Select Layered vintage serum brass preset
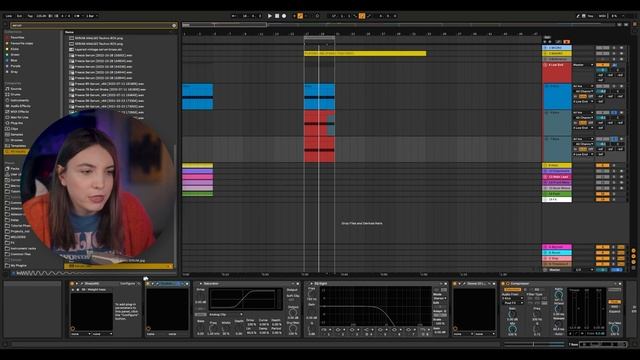 99,49
